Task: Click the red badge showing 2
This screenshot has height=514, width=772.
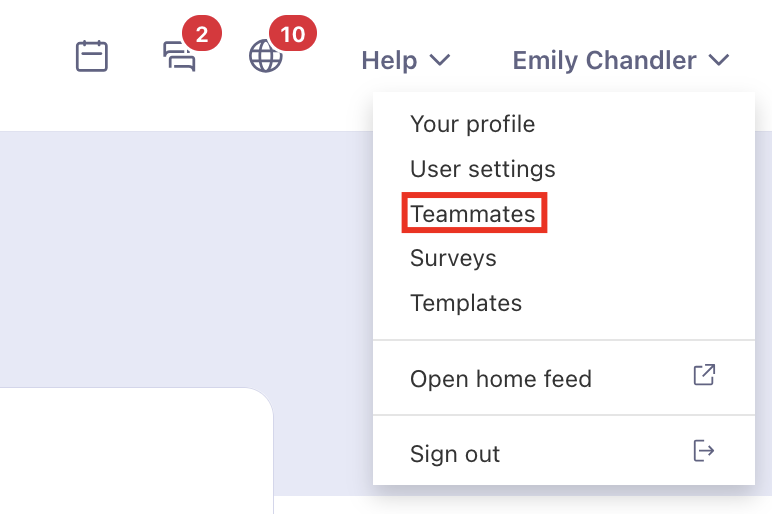Action: (202, 33)
